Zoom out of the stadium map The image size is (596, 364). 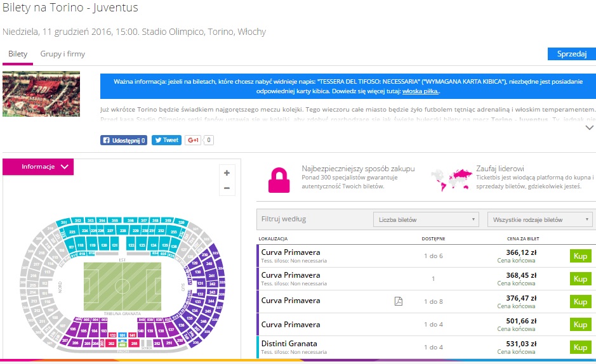tap(227, 188)
